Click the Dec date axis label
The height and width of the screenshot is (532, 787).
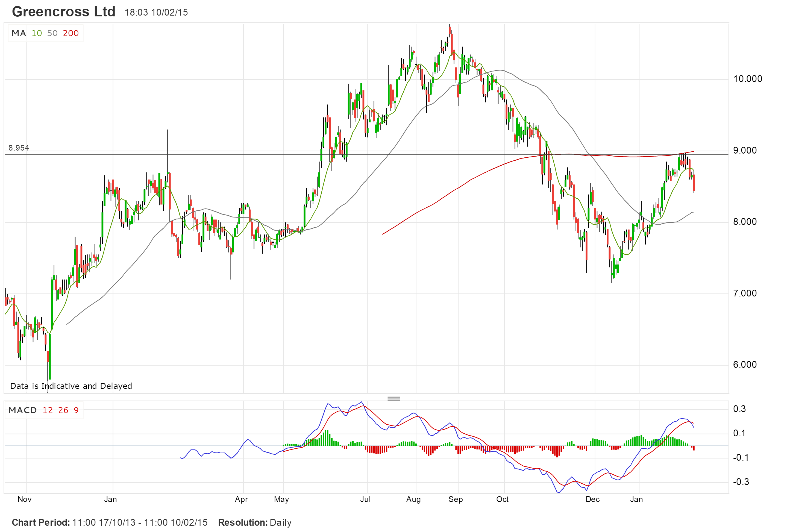point(593,499)
